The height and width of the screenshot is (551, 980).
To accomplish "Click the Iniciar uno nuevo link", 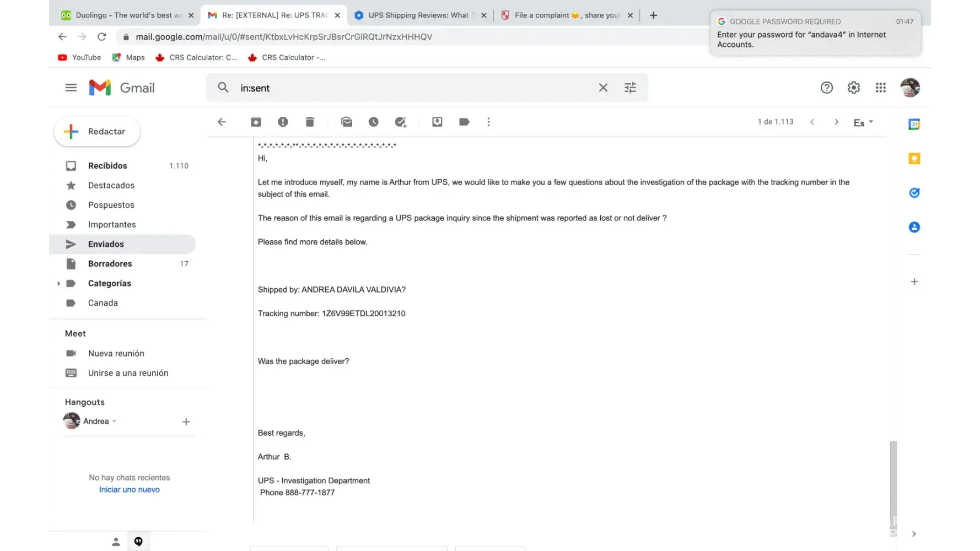I will (x=130, y=490).
